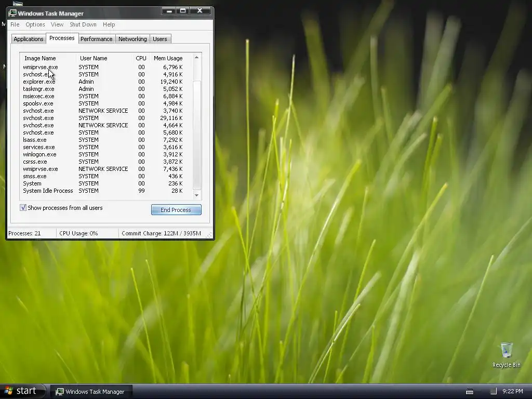
Task: Click the clock showing 9:22 PM
Action: pos(513,391)
